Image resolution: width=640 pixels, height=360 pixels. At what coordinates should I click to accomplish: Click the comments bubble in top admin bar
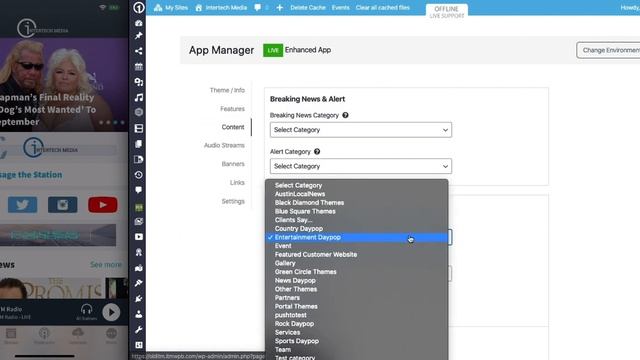pyautogui.click(x=258, y=7)
